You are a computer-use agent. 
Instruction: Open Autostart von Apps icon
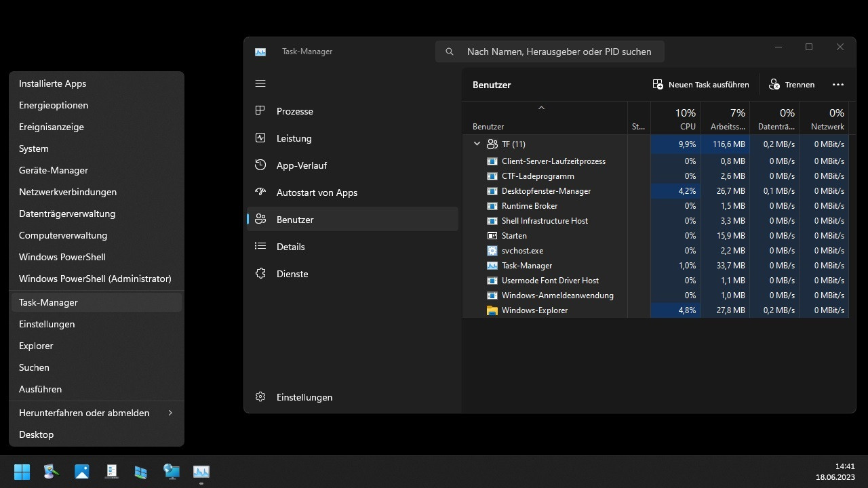(260, 192)
